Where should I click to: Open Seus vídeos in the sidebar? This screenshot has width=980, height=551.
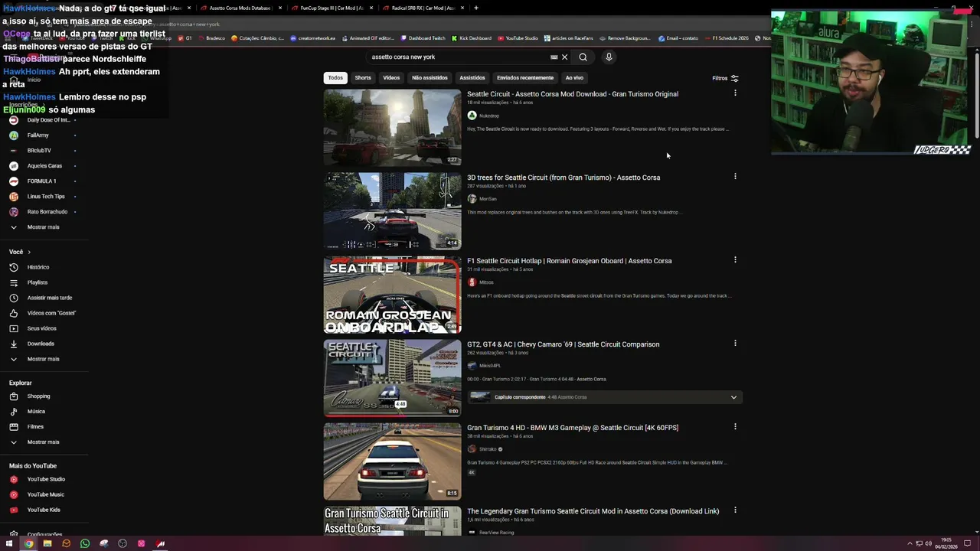tap(44, 328)
